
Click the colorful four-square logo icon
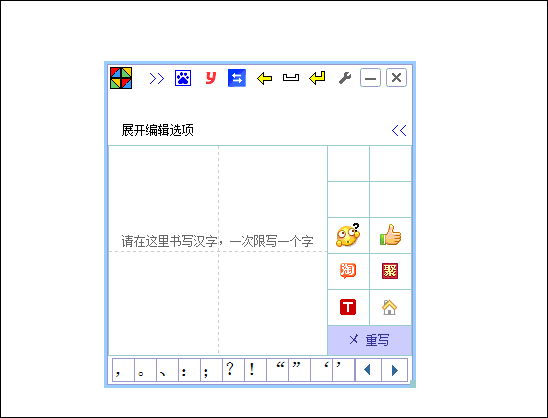click(x=121, y=78)
